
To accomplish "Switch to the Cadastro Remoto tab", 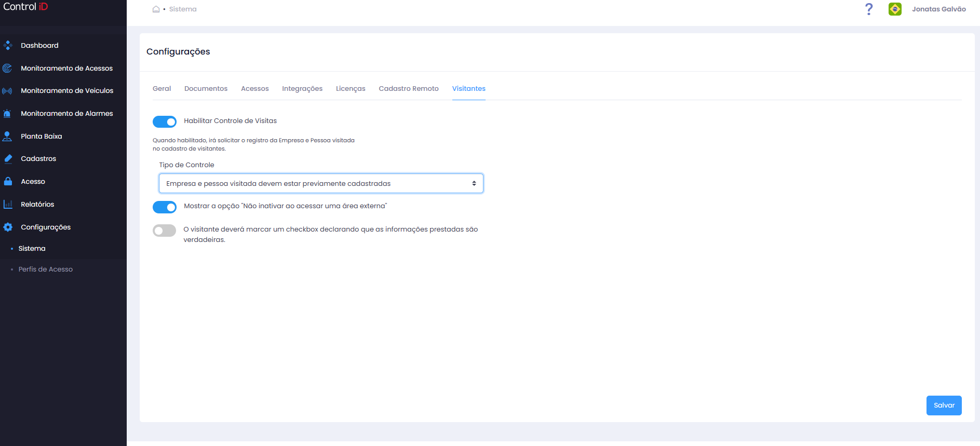I will (x=409, y=89).
